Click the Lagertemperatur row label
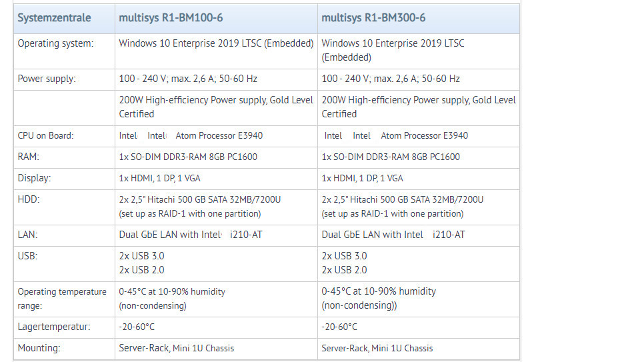The width and height of the screenshot is (644, 362). [x=54, y=327]
